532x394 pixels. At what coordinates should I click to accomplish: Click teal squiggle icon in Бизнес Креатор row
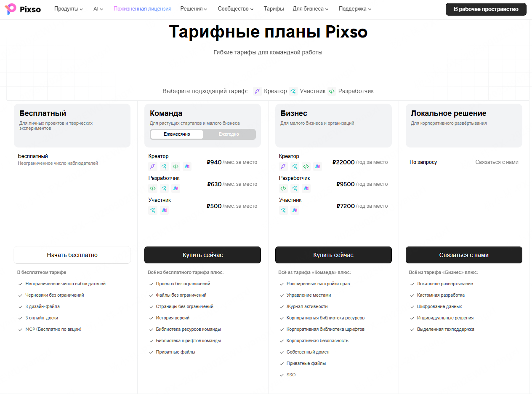(295, 166)
